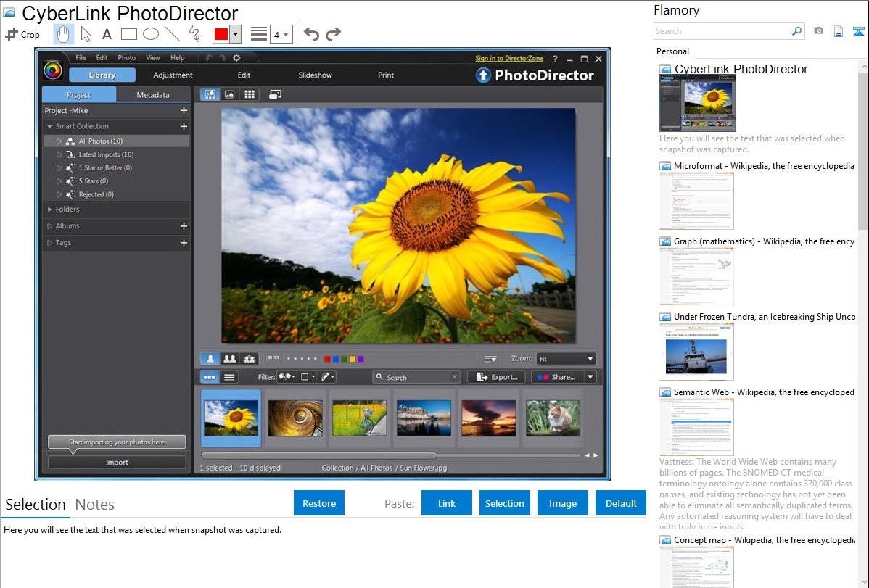The image size is (869, 588).
Task: Collapse the Smart Collection section
Action: point(49,126)
